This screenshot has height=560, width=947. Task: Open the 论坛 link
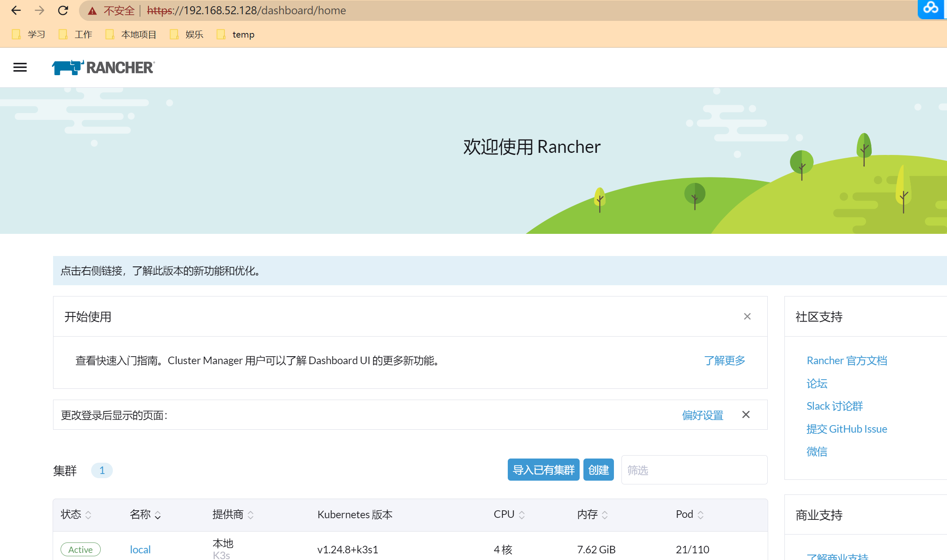817,383
